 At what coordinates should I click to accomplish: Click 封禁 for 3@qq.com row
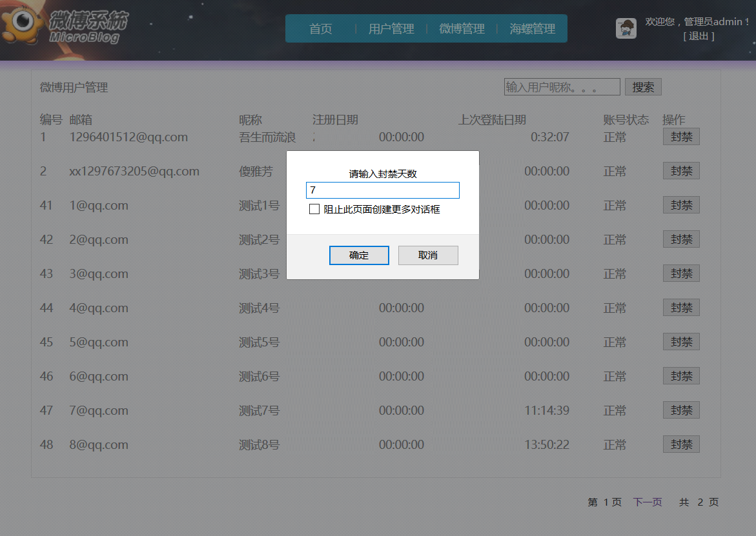click(681, 273)
